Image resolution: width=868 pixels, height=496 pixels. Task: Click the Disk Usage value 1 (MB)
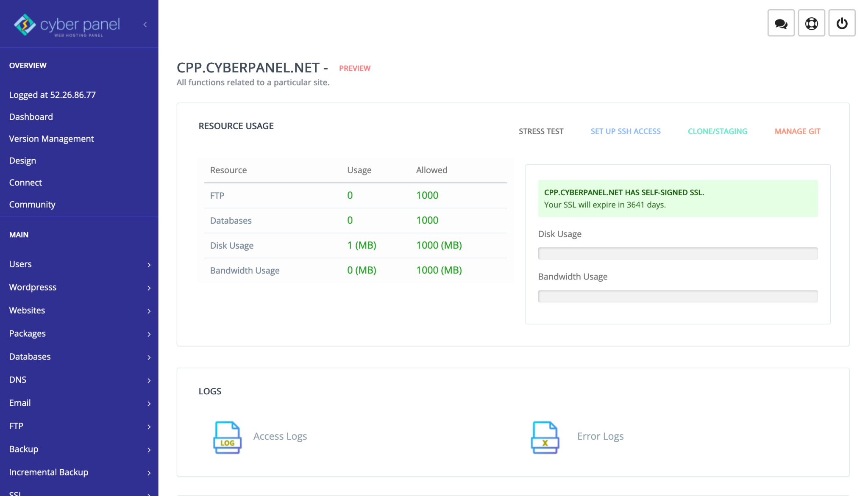(362, 245)
